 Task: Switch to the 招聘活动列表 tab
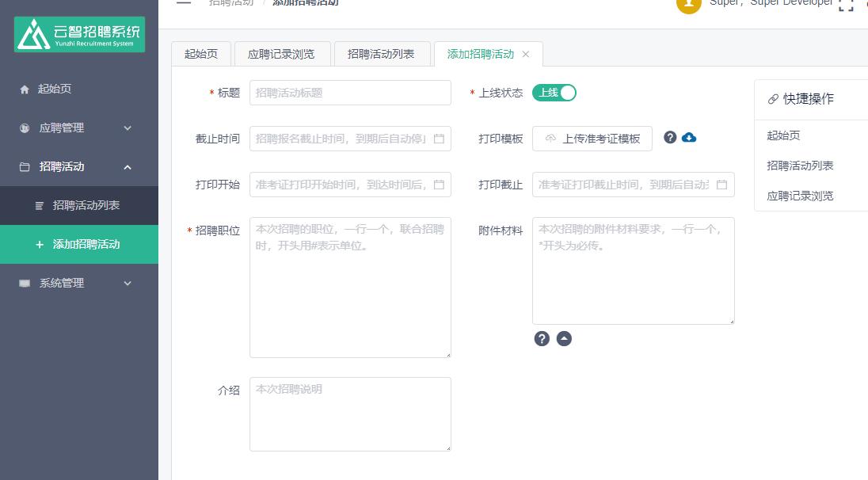(x=383, y=54)
